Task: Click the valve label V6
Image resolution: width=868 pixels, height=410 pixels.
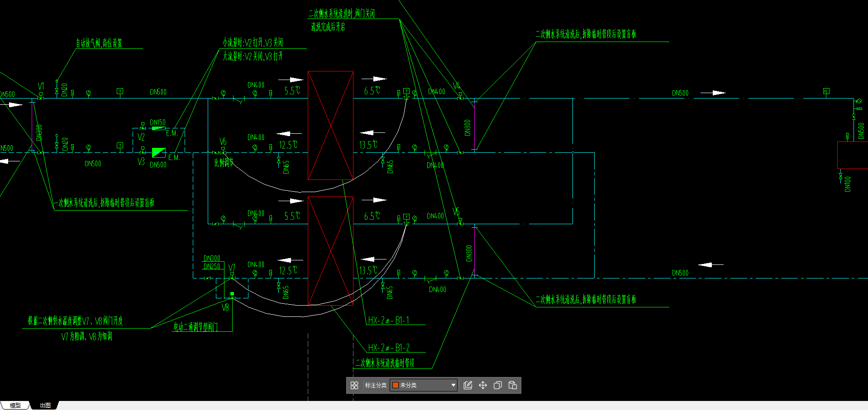Action: click(x=223, y=141)
